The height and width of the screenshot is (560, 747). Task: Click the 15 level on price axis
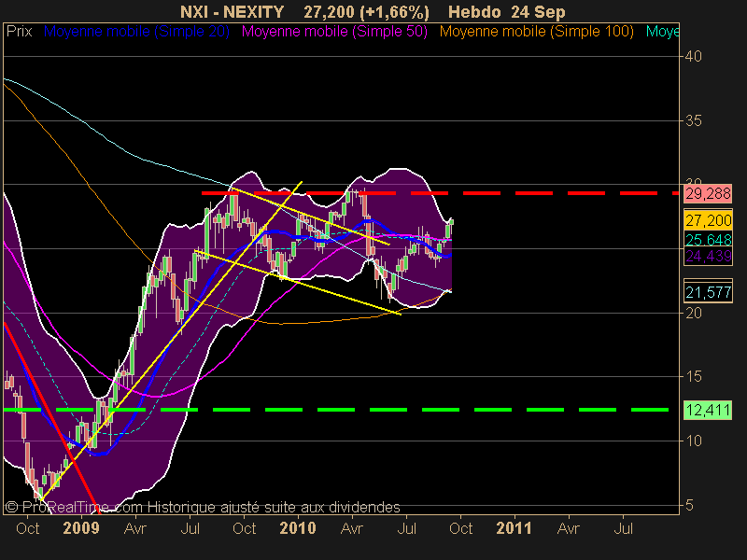693,377
